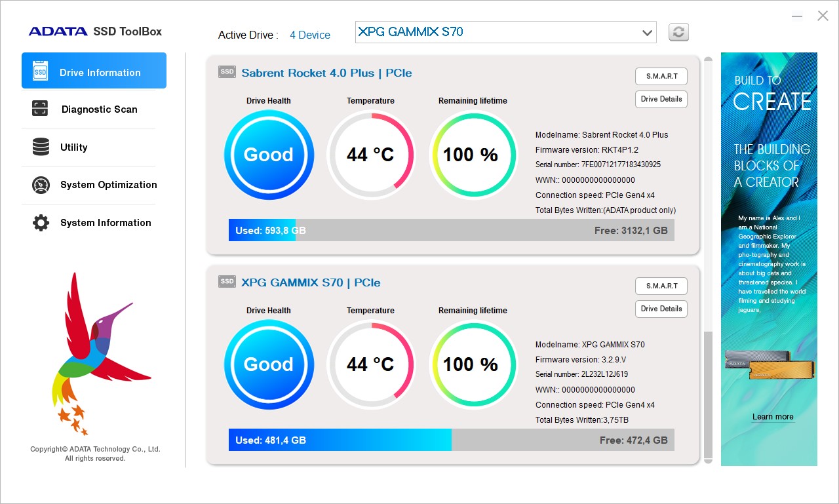Click the System Information gear icon
The width and height of the screenshot is (839, 504).
(x=41, y=223)
